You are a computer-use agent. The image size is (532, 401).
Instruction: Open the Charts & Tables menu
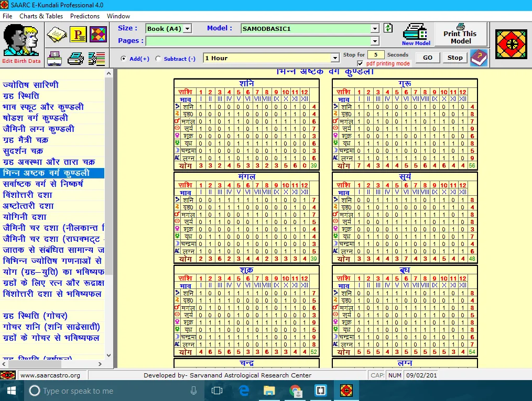pos(41,16)
